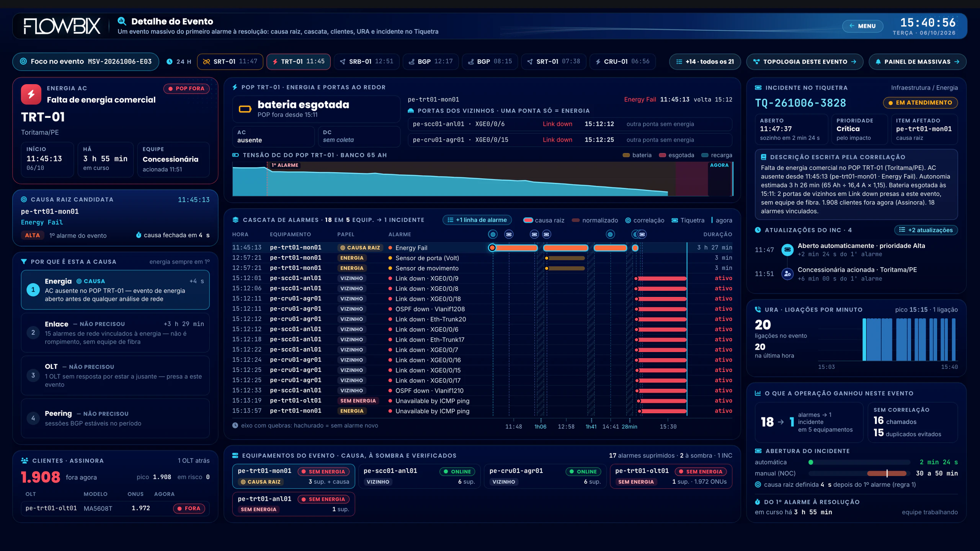The width and height of the screenshot is (980, 551).
Task: Click the target icon next to Causa Raiz Candidata
Action: click(24, 199)
